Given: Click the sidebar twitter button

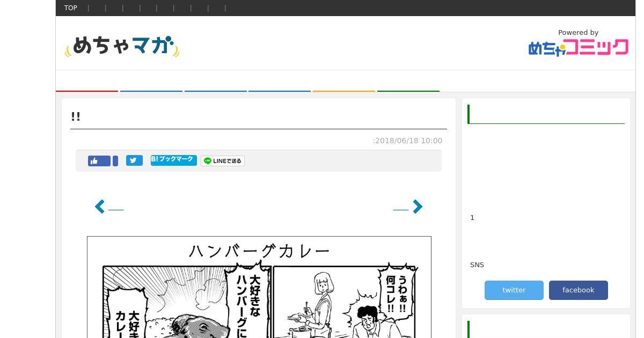Looking at the screenshot, I should pyautogui.click(x=514, y=290).
